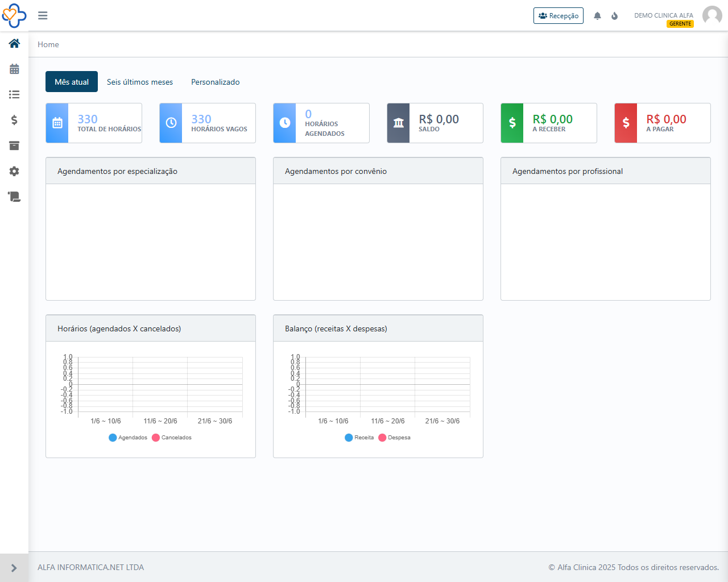Open the settings gear sidebar icon
The width and height of the screenshot is (728, 582).
point(14,171)
